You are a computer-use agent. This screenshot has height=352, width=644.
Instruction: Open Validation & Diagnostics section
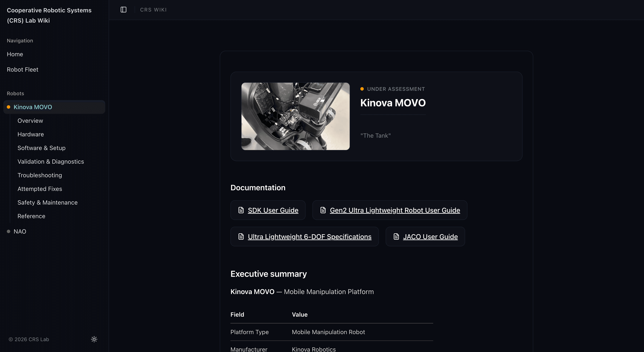[51, 162]
